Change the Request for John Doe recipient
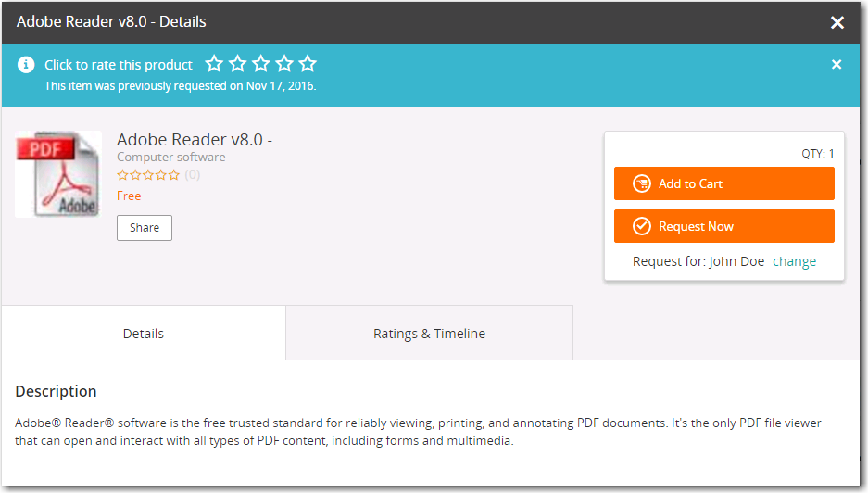The height and width of the screenshot is (493, 868). pos(794,261)
